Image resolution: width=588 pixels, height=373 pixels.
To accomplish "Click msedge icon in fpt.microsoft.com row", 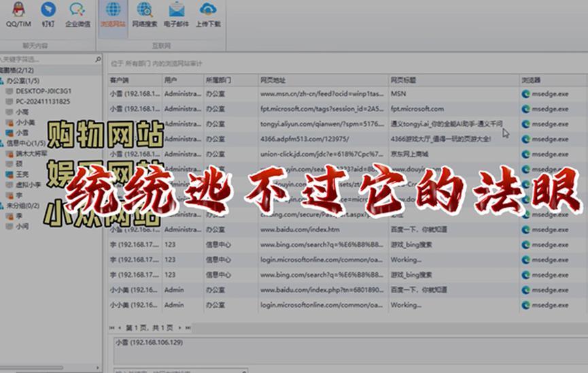I will pyautogui.click(x=525, y=109).
